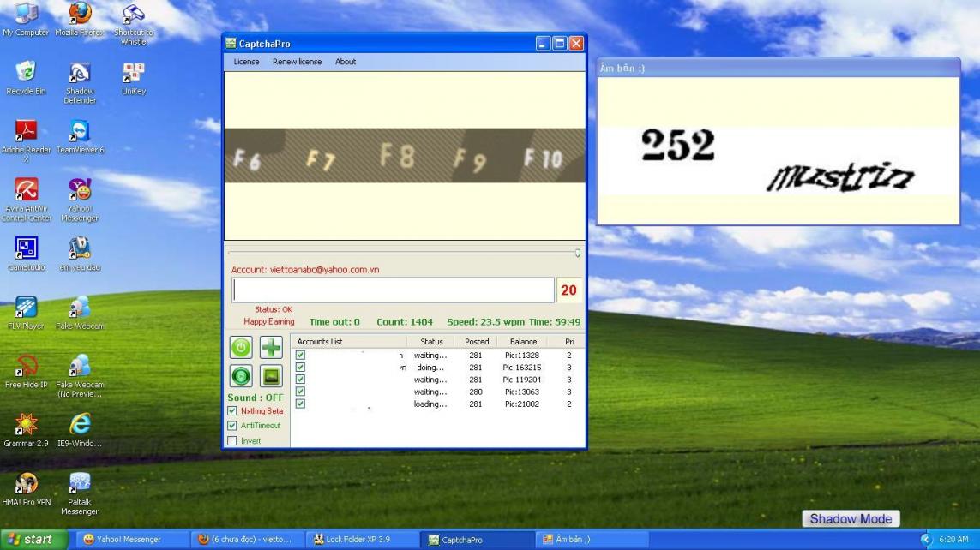The height and width of the screenshot is (550, 980).
Task: Select FLV Player desktop icon
Action: tap(26, 313)
